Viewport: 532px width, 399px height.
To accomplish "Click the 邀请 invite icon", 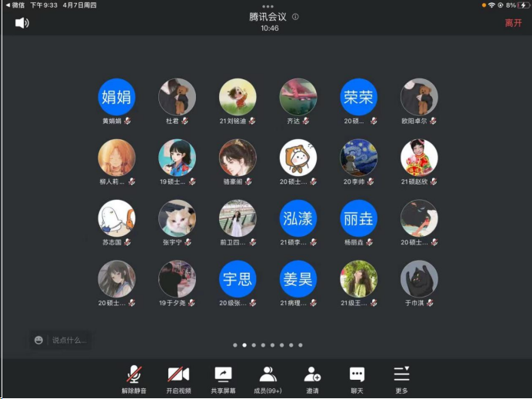I will click(312, 374).
